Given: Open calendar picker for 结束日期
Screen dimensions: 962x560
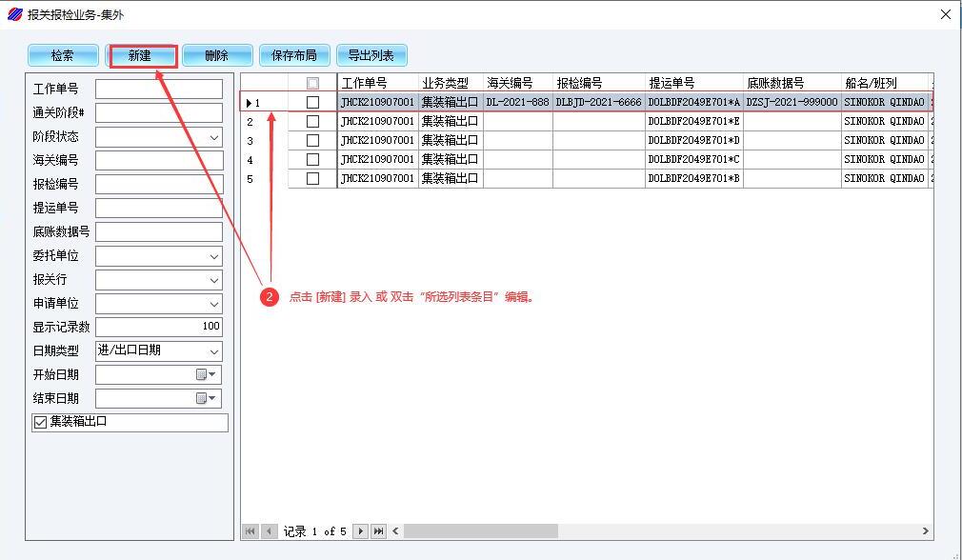Looking at the screenshot, I should point(207,399).
